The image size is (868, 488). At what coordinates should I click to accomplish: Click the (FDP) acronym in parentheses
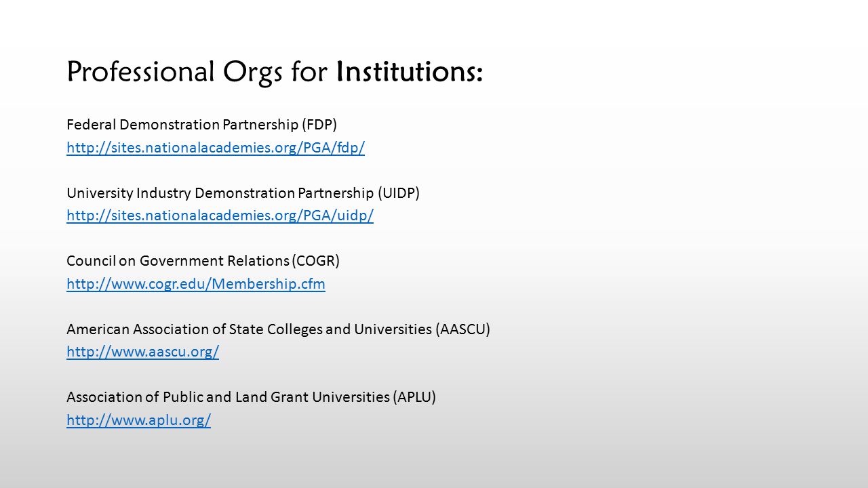point(319,125)
